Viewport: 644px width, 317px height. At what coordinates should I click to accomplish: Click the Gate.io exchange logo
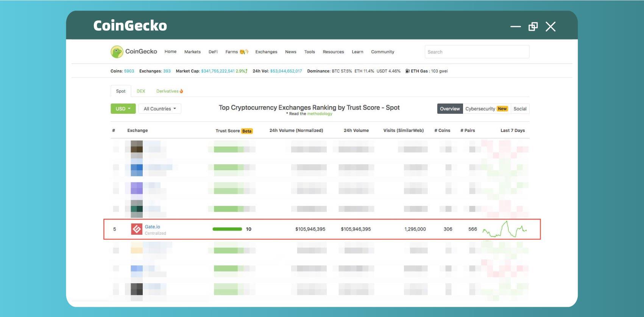(137, 229)
